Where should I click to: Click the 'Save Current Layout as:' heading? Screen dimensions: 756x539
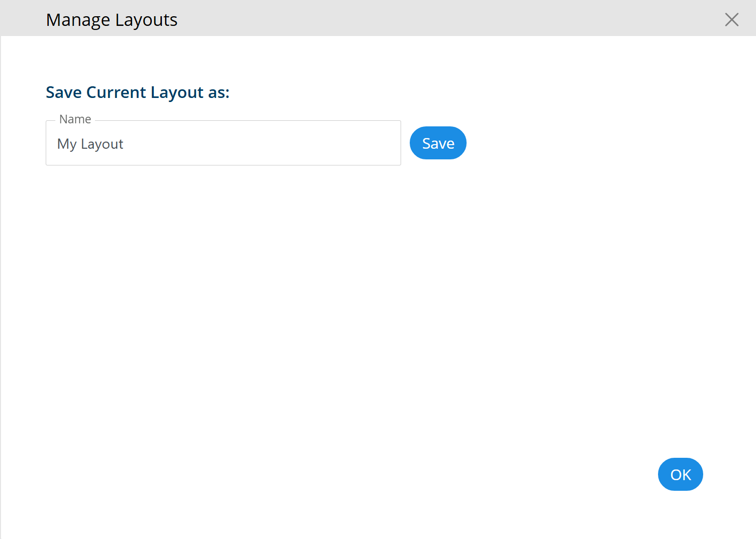click(138, 92)
